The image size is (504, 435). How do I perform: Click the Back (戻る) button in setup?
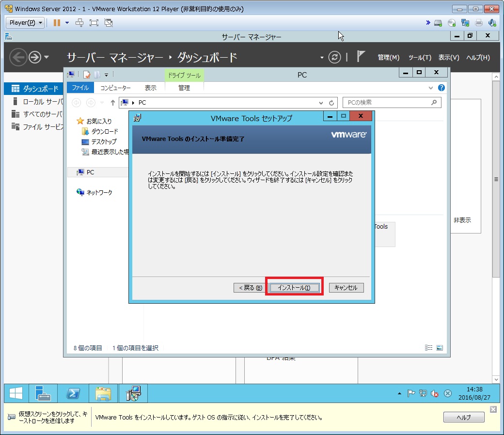(251, 288)
